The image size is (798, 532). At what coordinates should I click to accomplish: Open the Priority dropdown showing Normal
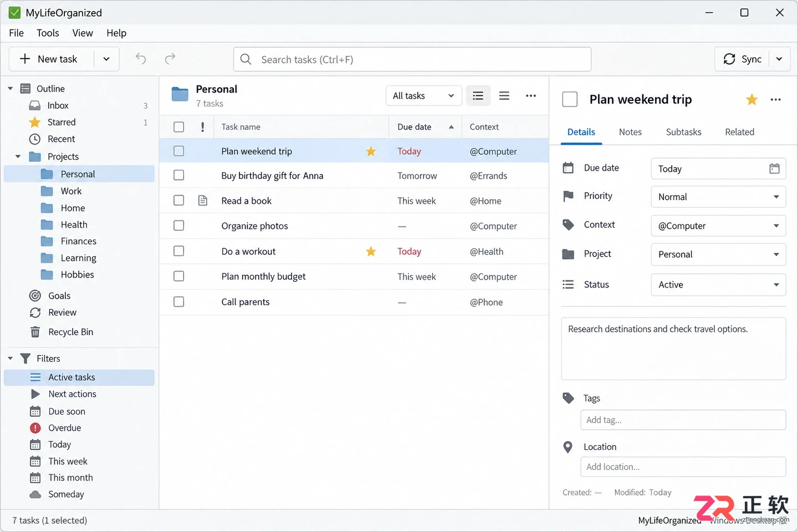(718, 197)
